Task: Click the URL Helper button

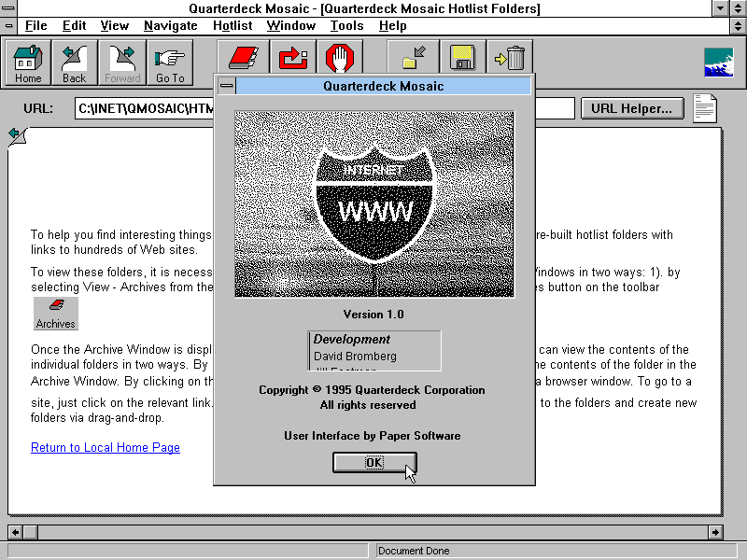Action: point(632,108)
